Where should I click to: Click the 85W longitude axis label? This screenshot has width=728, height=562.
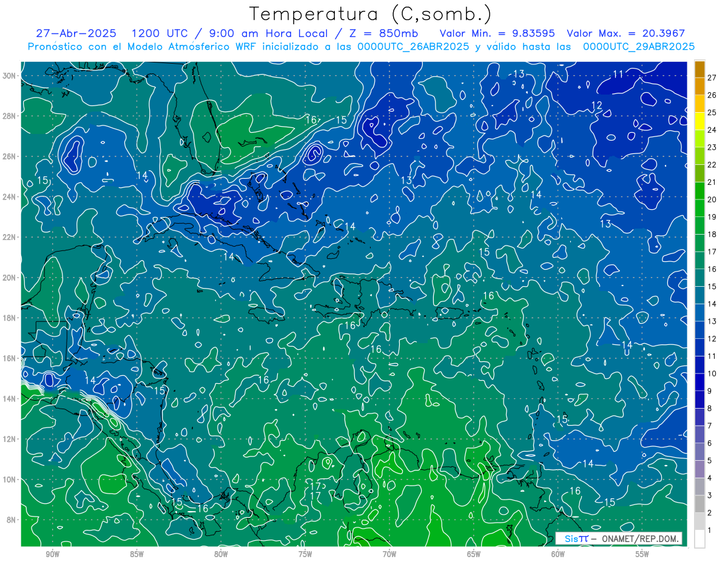point(136,554)
